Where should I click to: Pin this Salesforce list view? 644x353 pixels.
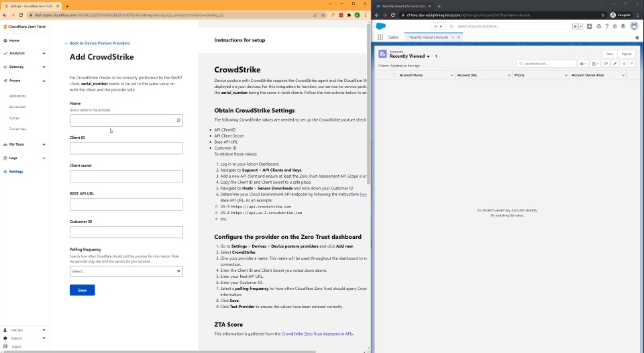pyautogui.click(x=436, y=56)
